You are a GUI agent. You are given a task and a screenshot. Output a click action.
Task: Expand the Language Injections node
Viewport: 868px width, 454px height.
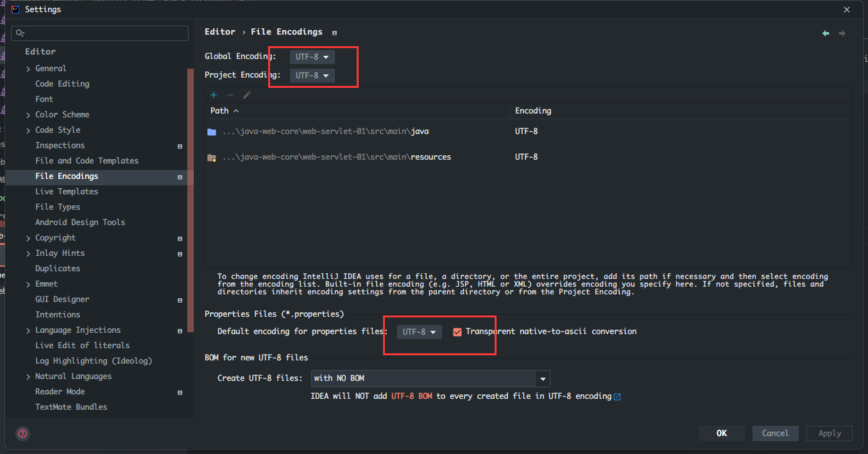coord(28,330)
